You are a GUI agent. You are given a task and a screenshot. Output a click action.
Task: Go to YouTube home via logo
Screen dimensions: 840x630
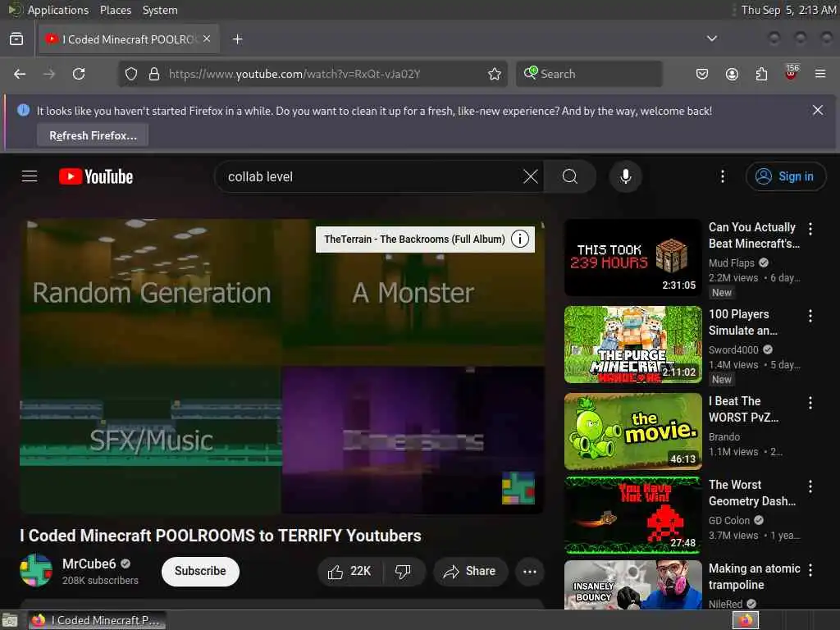tap(96, 177)
